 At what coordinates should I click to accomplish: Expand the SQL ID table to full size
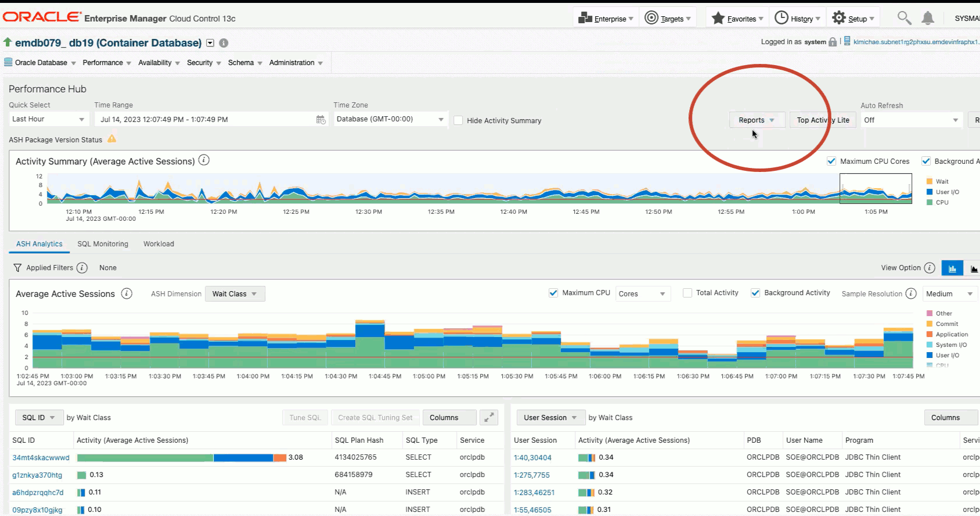tap(489, 417)
